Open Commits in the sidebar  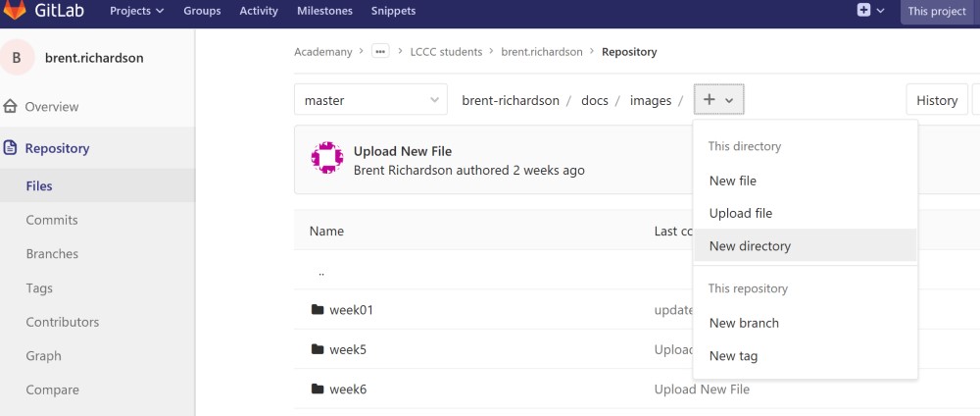[52, 220]
